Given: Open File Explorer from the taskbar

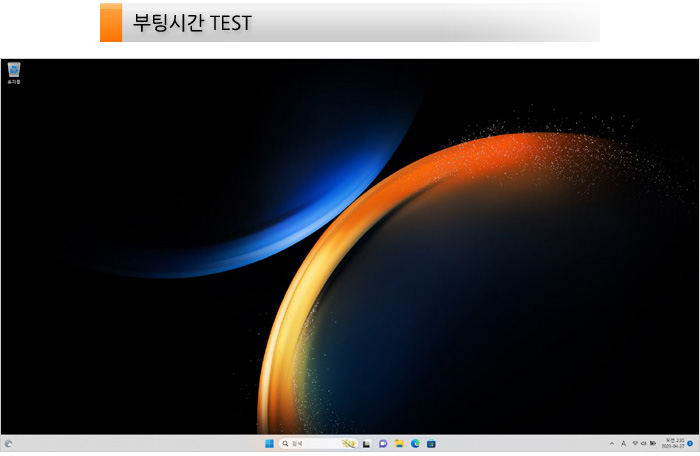Looking at the screenshot, I should 399,443.
